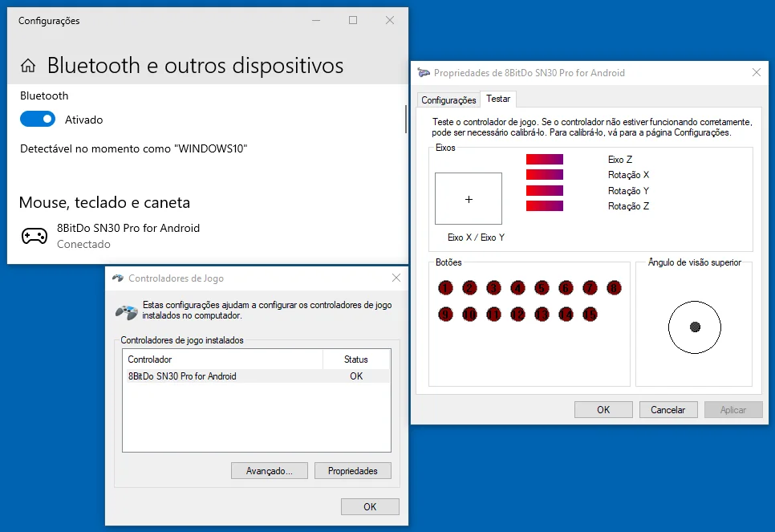Click button indicator 13
The height and width of the screenshot is (532, 775).
[x=542, y=314]
